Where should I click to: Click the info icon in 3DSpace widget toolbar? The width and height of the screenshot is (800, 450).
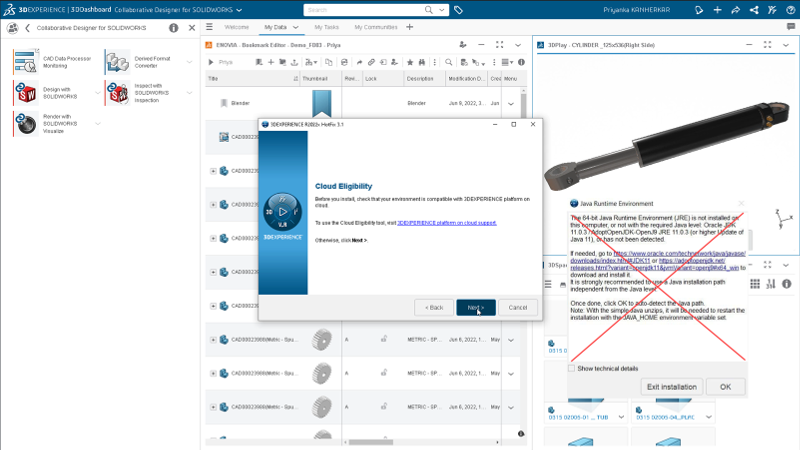(787, 284)
